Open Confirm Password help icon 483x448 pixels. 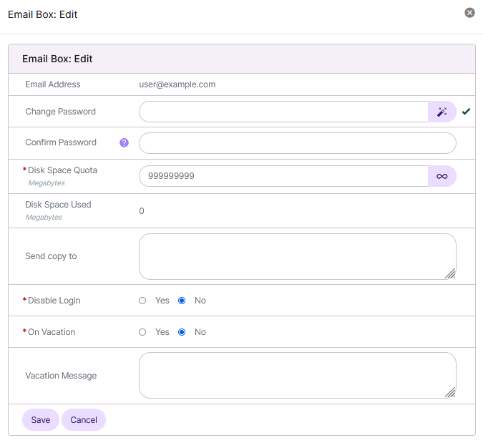point(124,142)
